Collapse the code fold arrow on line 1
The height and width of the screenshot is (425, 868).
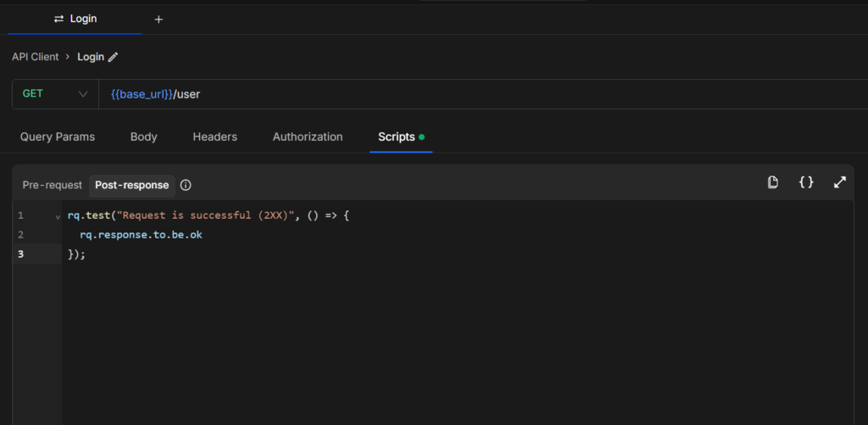[58, 217]
